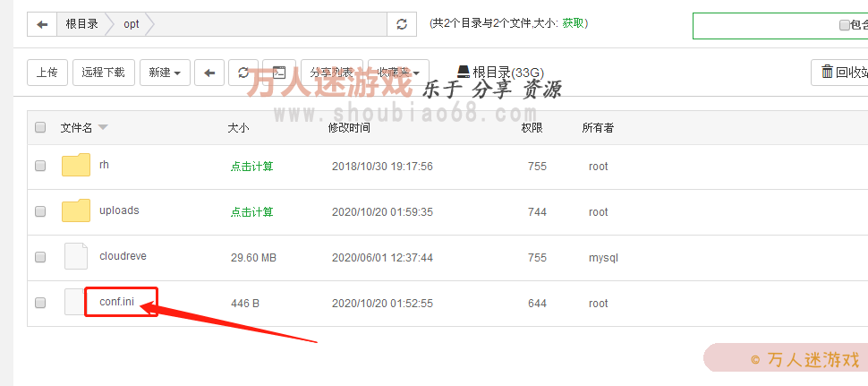This screenshot has width=868, height=386.
Task: Check the box for the uploads folder
Action: click(x=40, y=211)
